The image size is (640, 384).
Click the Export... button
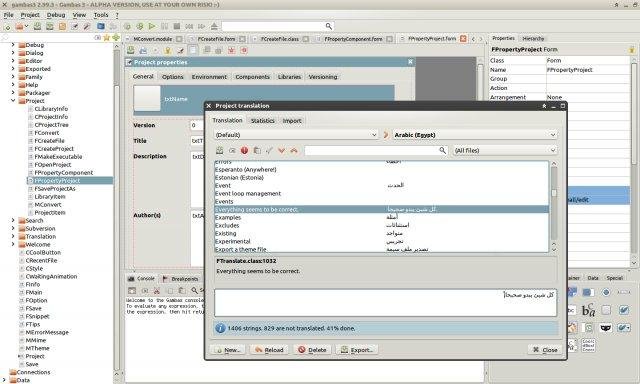click(357, 350)
